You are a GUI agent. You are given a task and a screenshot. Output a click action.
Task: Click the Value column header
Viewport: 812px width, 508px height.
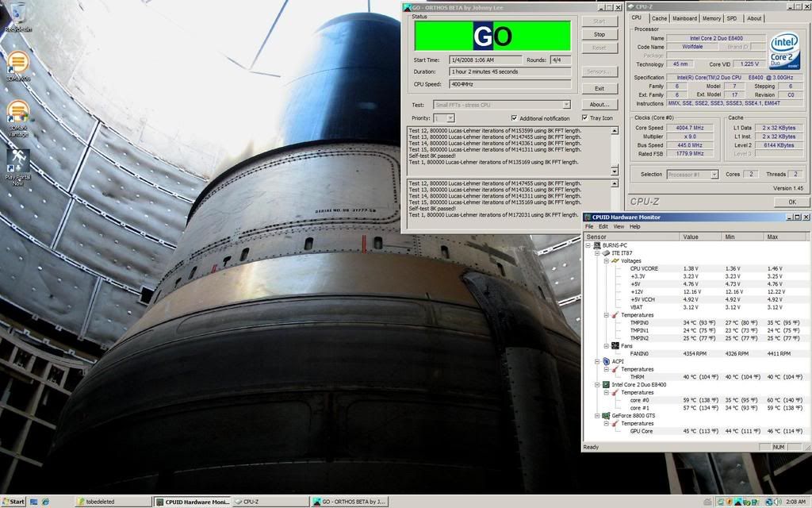[701, 237]
